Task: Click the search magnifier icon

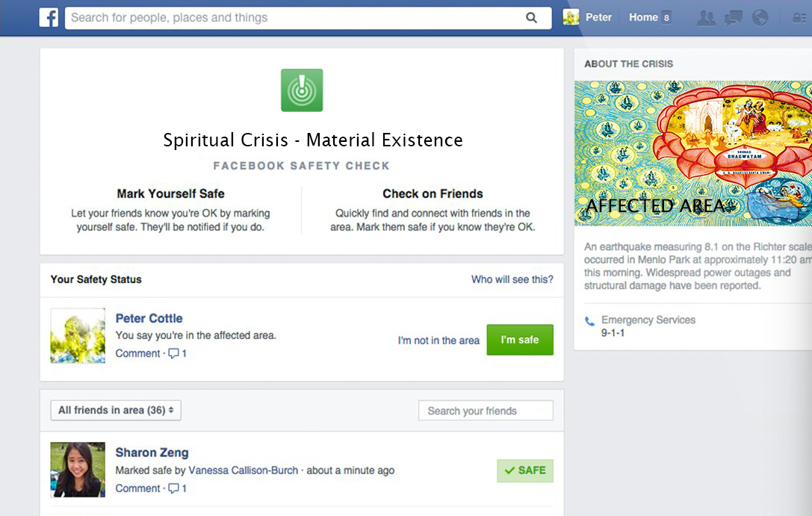Action: click(531, 18)
